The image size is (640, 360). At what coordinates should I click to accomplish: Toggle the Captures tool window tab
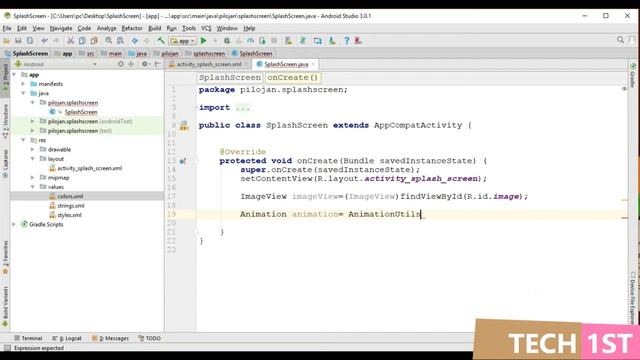(x=5, y=163)
